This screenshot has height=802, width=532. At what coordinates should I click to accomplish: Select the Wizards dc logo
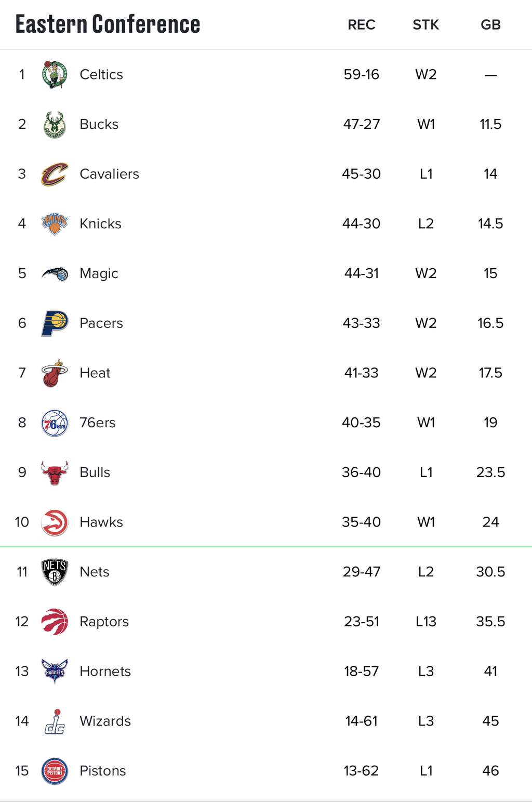(x=55, y=721)
